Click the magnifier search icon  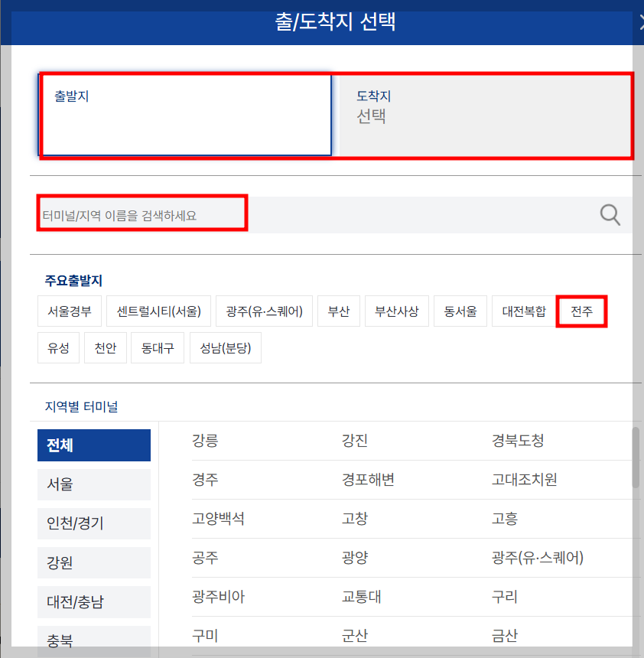(x=610, y=215)
